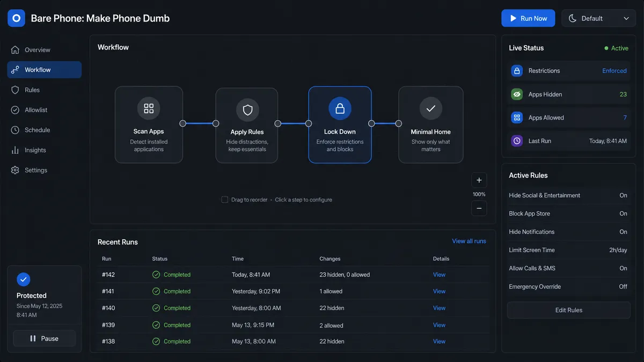Screen dimensions: 644x362
Task: Toggle the Drag to reorder checkbox
Action: coord(225,200)
